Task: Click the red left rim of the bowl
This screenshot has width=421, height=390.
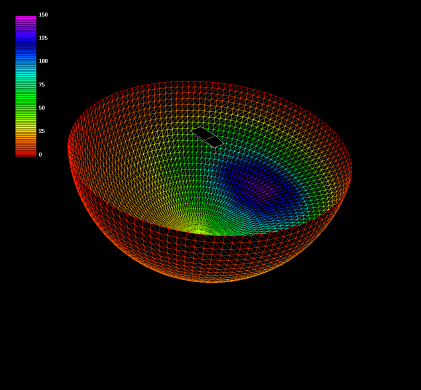Action: (x=72, y=147)
